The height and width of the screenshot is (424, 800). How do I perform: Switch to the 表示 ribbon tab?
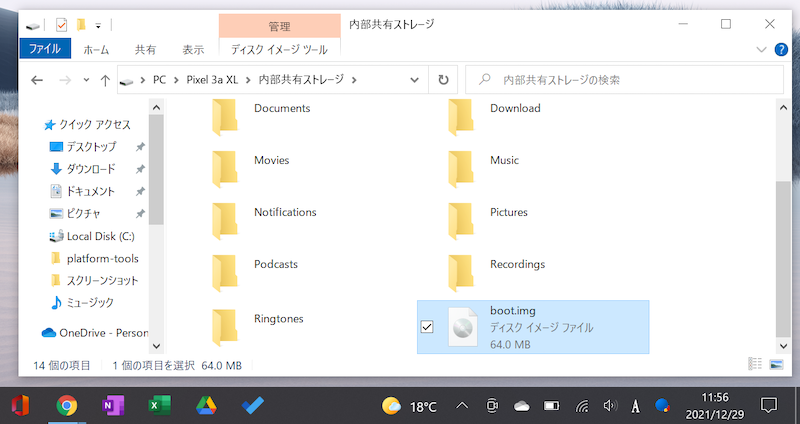[193, 48]
